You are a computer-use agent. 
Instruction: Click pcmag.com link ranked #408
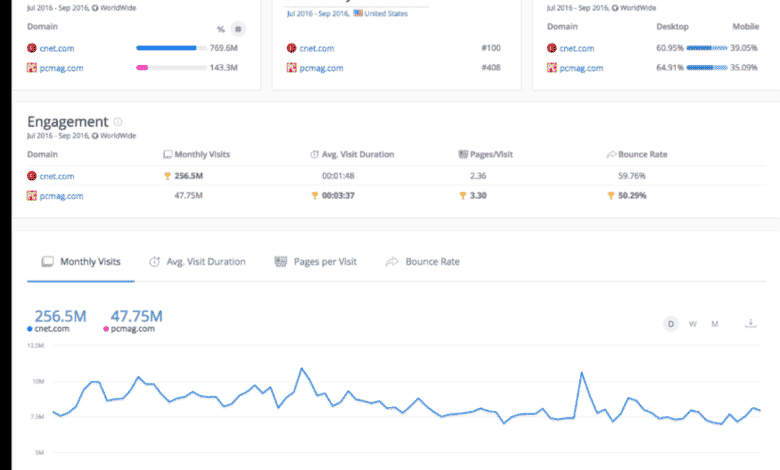321,68
